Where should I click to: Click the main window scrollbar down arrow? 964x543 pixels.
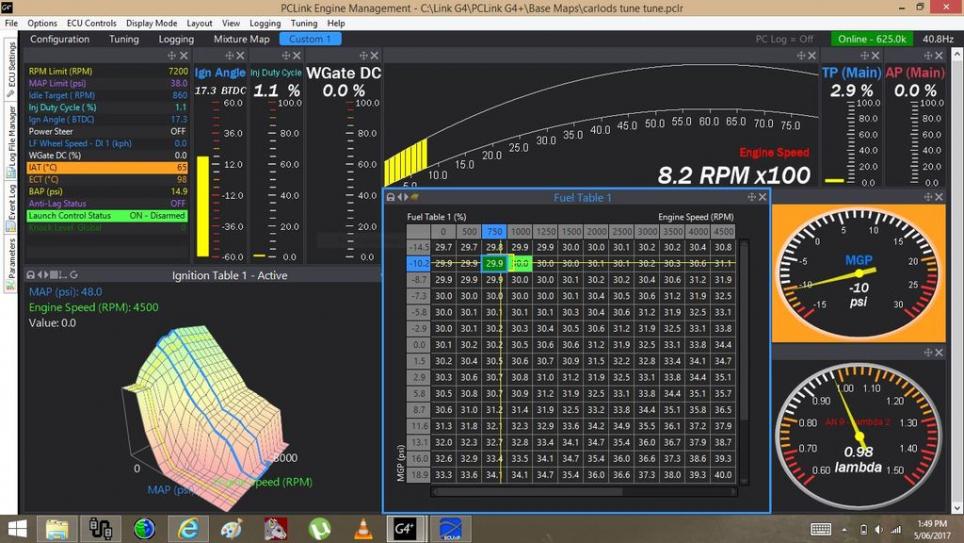point(957,508)
